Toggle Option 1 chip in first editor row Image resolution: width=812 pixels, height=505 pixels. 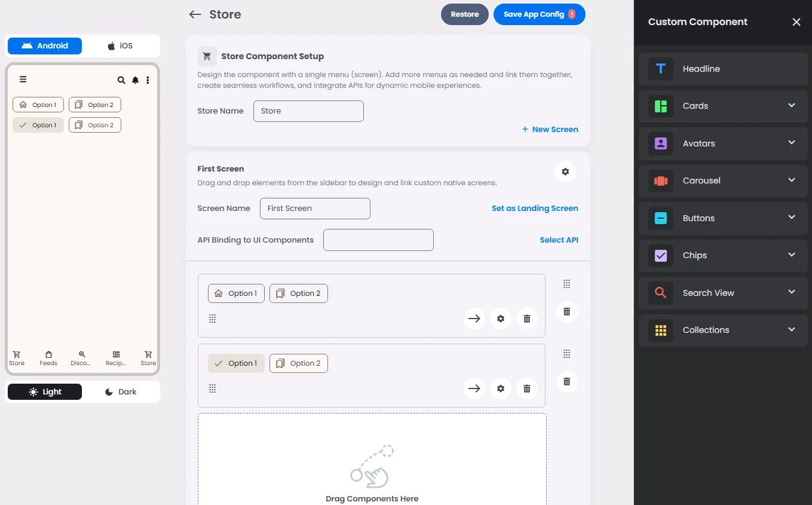(x=236, y=293)
